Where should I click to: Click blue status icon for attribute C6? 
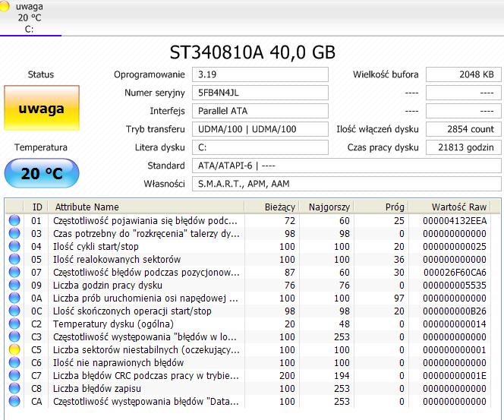coord(14,362)
